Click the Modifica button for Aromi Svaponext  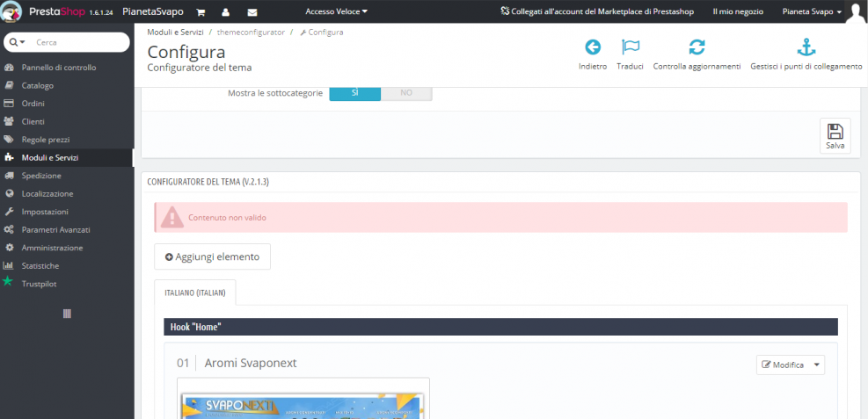click(783, 365)
